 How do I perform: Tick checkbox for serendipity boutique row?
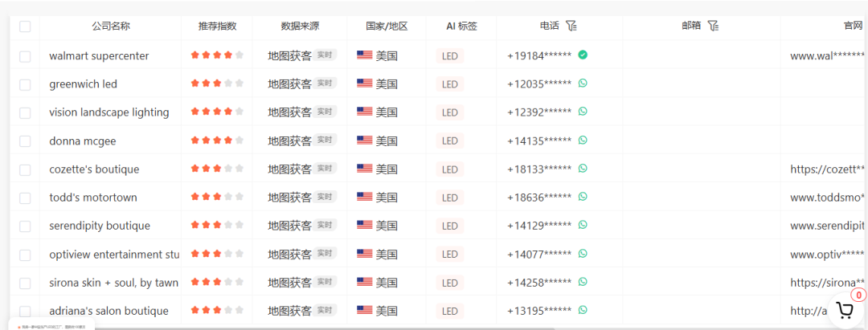25,226
